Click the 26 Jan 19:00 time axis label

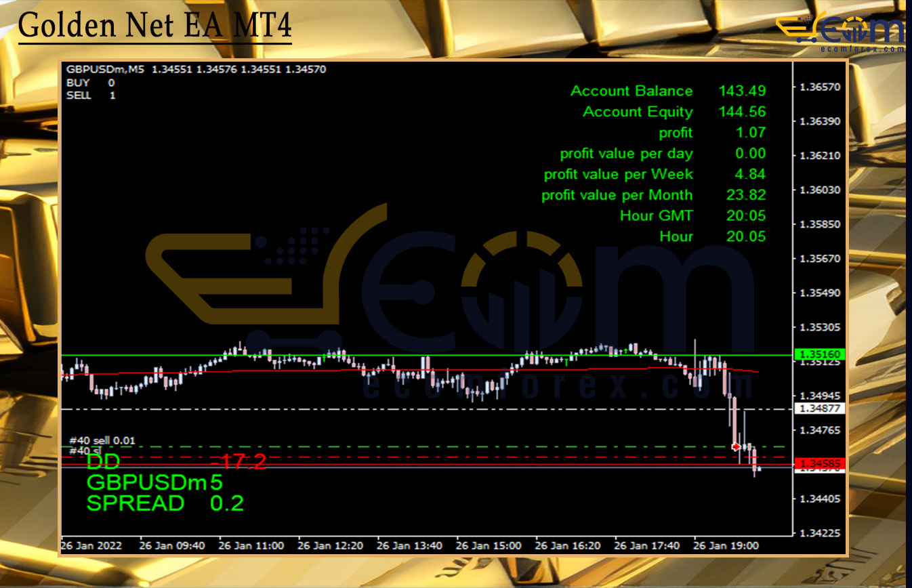tap(726, 545)
